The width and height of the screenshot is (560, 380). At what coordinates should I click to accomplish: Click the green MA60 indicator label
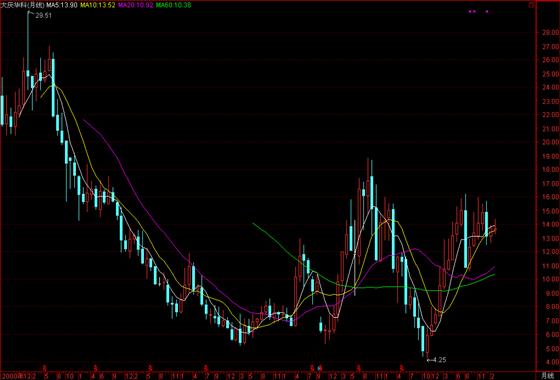pyautogui.click(x=173, y=5)
